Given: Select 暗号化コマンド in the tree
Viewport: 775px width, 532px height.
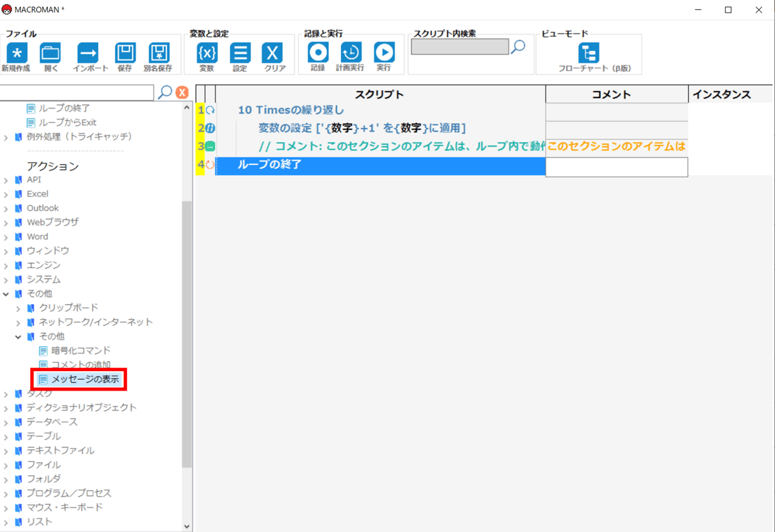Looking at the screenshot, I should [81, 351].
